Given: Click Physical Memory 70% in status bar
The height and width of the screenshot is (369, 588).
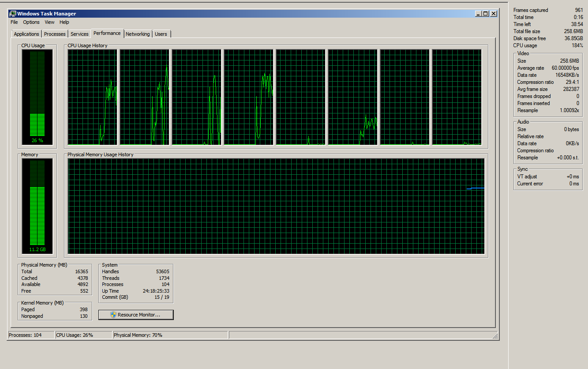Looking at the screenshot, I should click(x=138, y=335).
